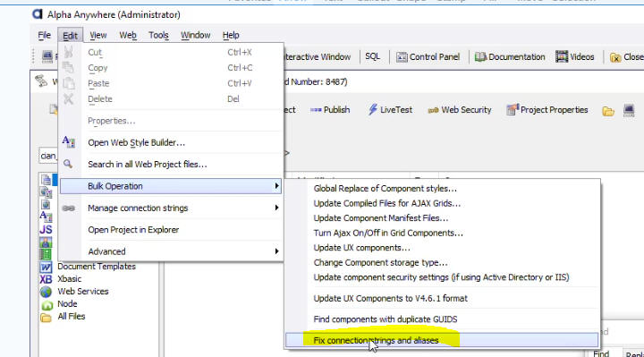
Task: Select Update UX Components to V4.6.1 format
Action: (x=390, y=298)
